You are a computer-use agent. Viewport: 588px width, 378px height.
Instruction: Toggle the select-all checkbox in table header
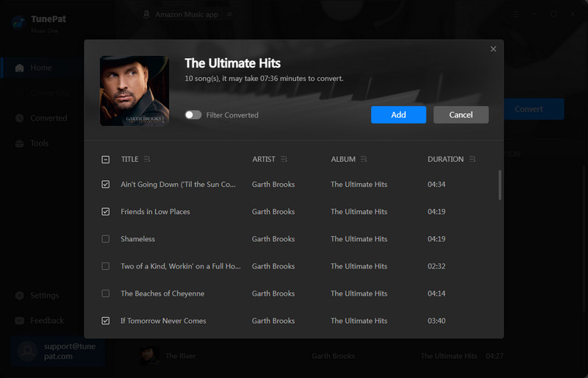[x=106, y=160]
